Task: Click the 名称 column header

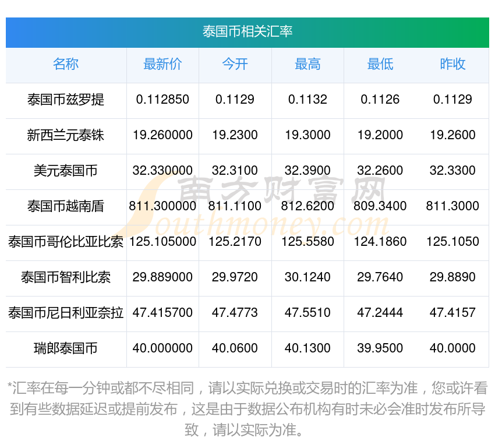Action: click(66, 64)
